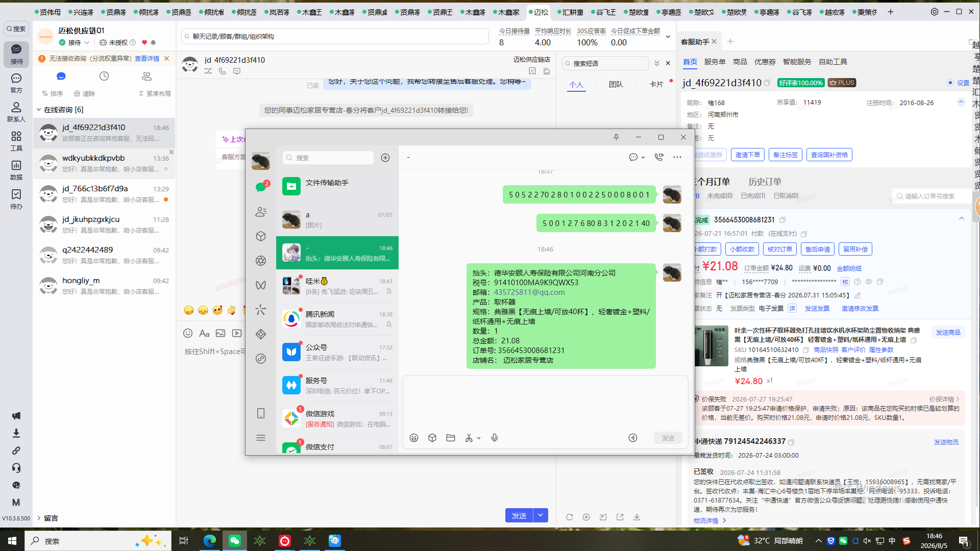Open the 工具 tools panel in the sidebar
The height and width of the screenshot is (551, 980).
[16, 141]
